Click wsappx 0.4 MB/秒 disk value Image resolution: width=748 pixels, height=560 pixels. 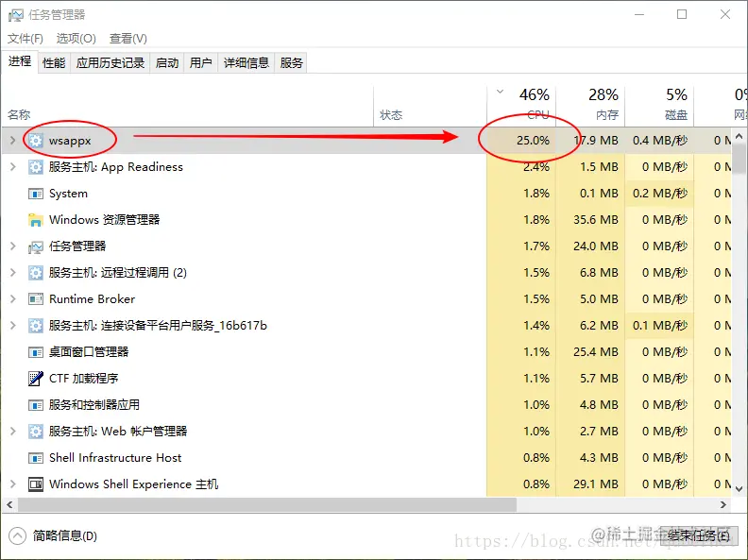click(x=660, y=141)
